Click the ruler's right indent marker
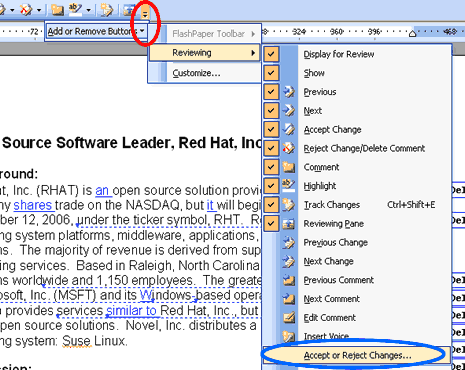This screenshot has width=465, height=370. tap(413, 33)
